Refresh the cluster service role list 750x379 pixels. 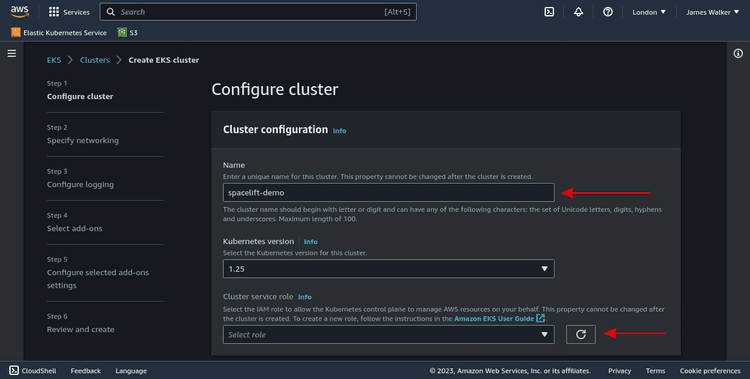[x=581, y=334]
